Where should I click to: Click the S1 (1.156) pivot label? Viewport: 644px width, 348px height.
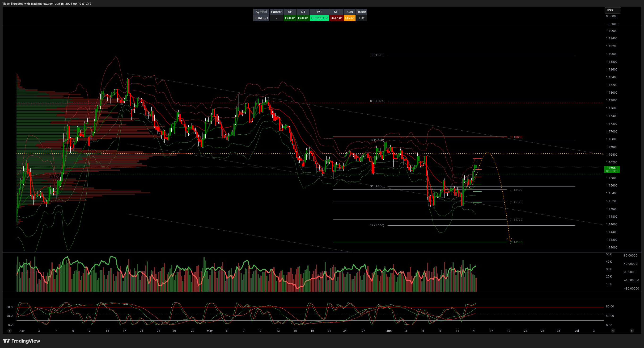click(x=377, y=186)
